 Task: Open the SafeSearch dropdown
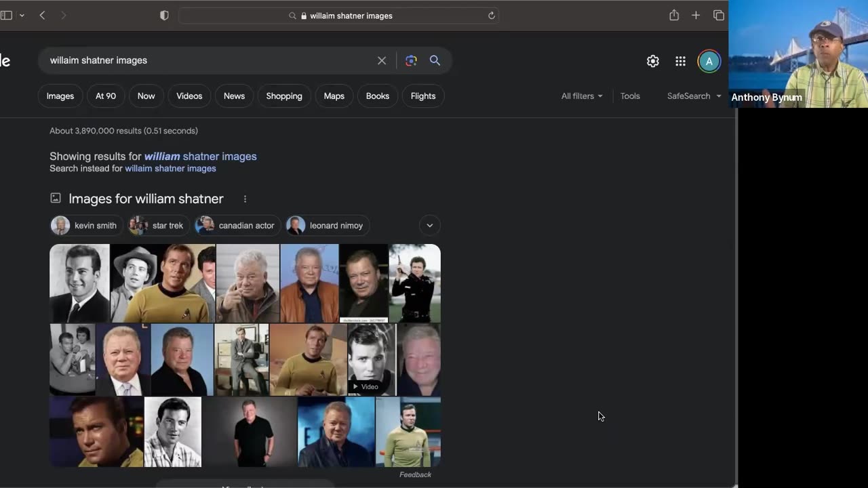694,96
